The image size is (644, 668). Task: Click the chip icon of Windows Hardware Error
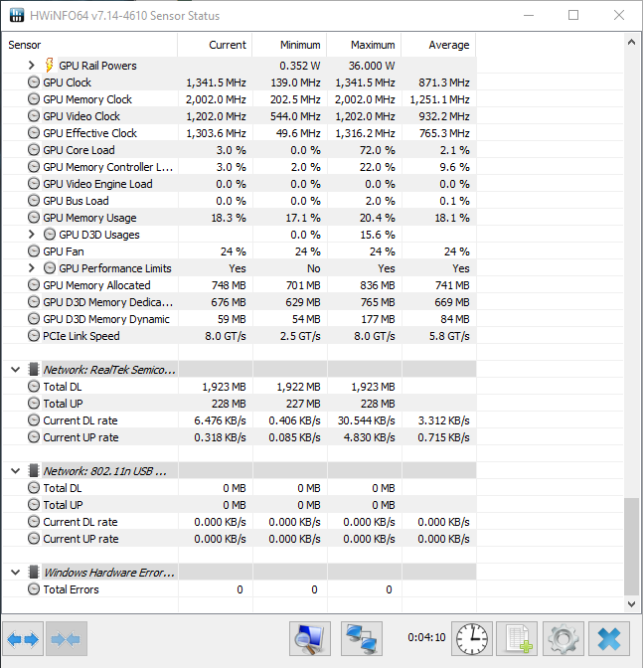(34, 573)
